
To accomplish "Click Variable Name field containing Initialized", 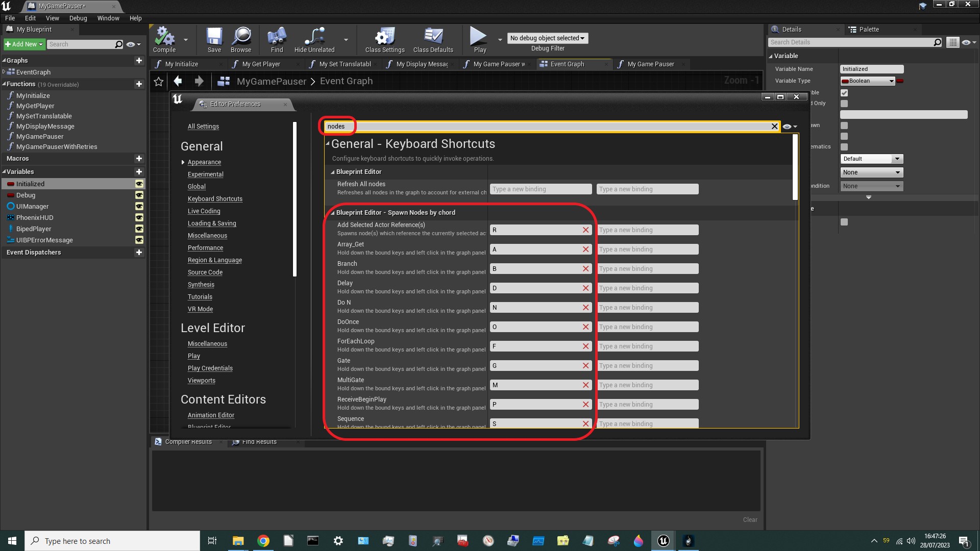I will [872, 69].
